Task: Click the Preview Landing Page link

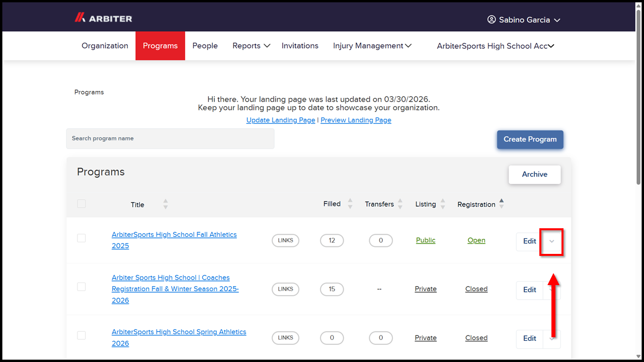Action: 356,120
